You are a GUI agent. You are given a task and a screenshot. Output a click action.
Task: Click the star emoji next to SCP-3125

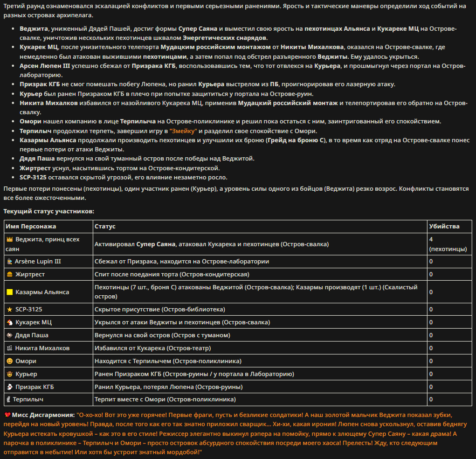tap(10, 309)
